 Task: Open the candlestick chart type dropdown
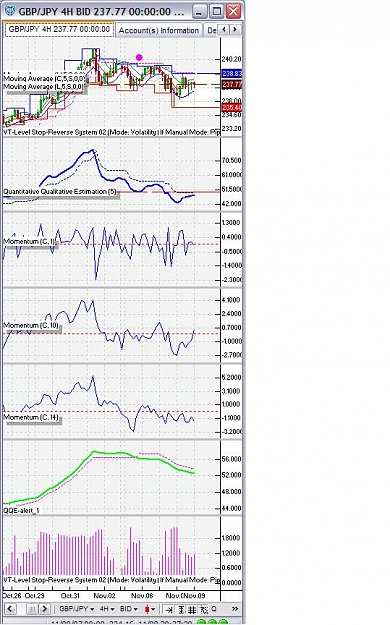coord(150,609)
